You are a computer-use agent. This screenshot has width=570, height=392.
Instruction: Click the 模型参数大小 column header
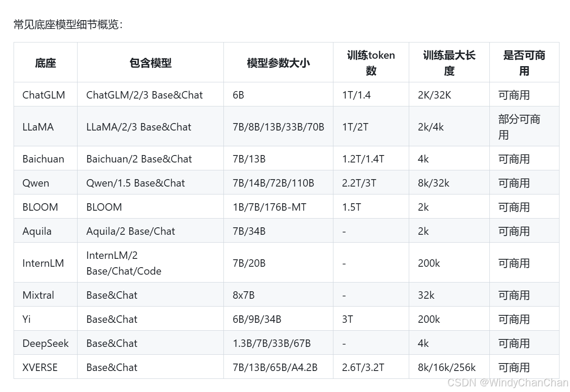pos(278,63)
